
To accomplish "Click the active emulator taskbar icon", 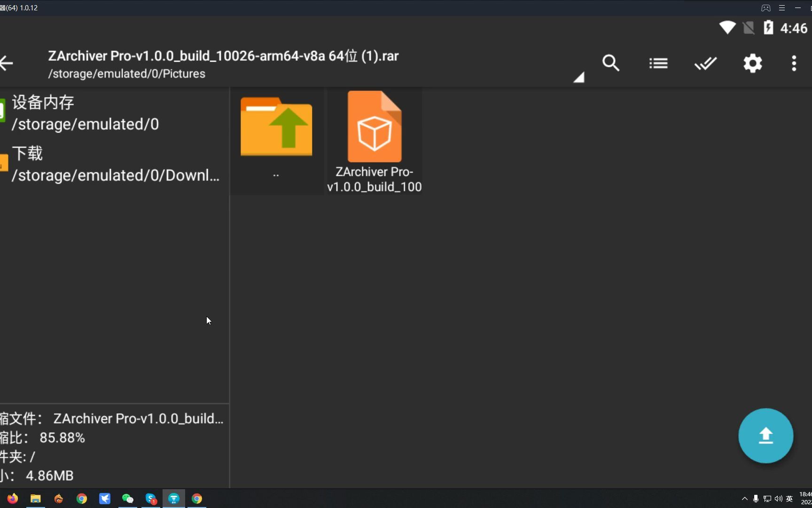I will (x=174, y=499).
